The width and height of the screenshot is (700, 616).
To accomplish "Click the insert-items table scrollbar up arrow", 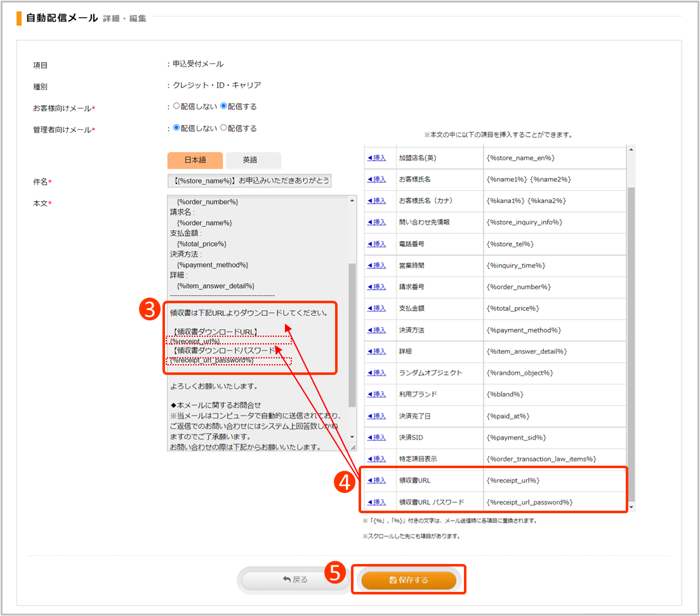I will [630, 150].
